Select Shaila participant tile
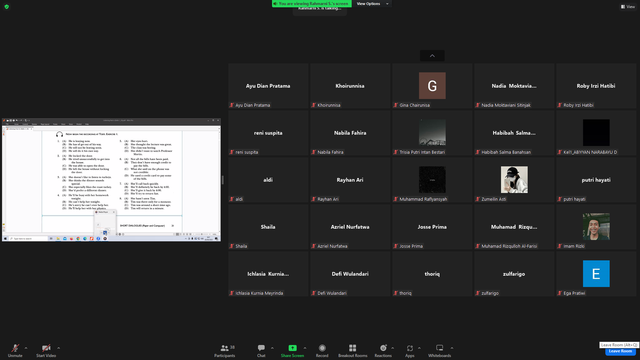Image resolution: width=640 pixels, height=360 pixels. click(268, 227)
